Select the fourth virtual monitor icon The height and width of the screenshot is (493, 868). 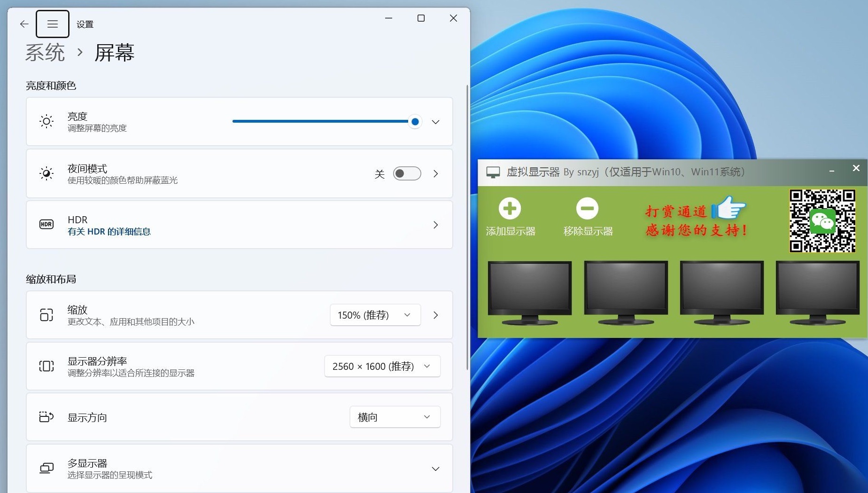(x=817, y=292)
